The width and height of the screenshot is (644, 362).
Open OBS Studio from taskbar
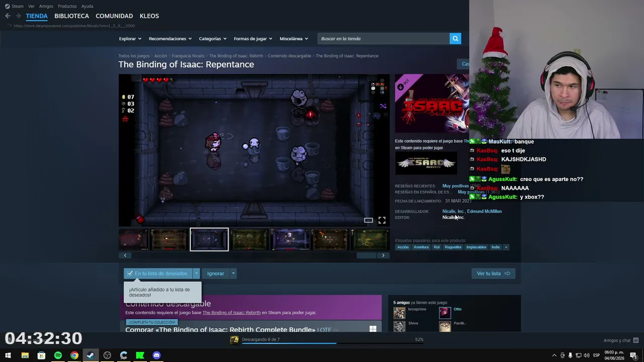click(107, 355)
